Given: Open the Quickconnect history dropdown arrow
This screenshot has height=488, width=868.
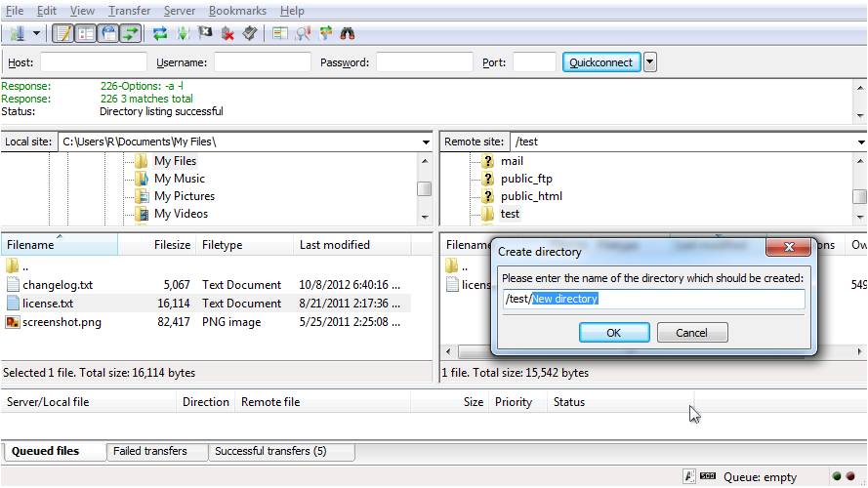Looking at the screenshot, I should [x=650, y=62].
